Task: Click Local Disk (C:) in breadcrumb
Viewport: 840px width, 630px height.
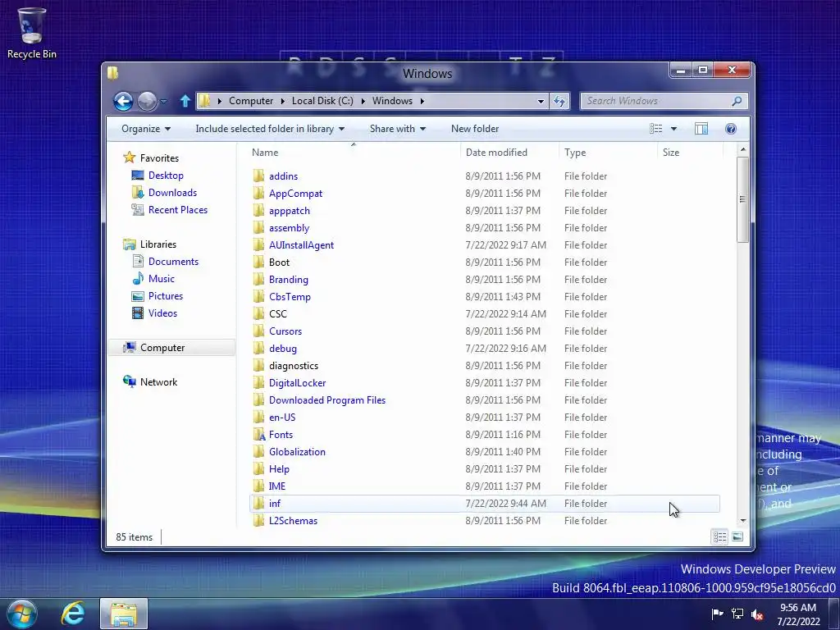Action: [x=322, y=101]
